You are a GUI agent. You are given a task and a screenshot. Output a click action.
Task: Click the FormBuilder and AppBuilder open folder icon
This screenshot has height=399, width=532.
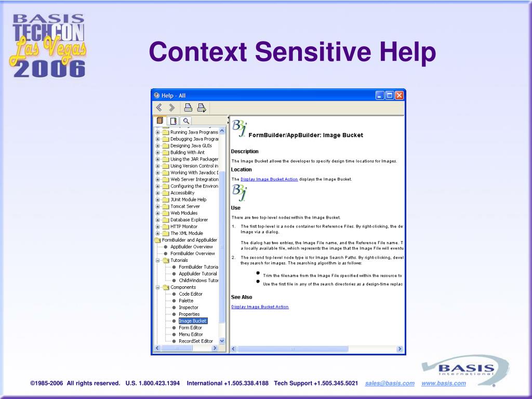click(x=157, y=240)
